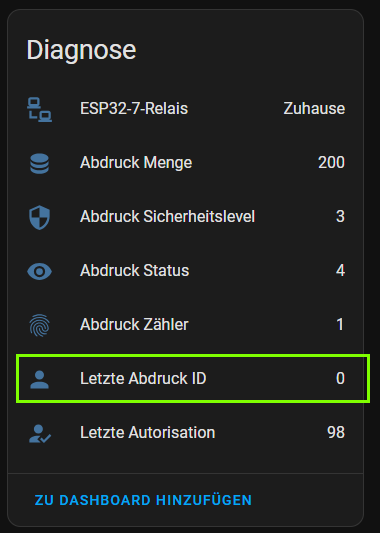The image size is (380, 533).
Task: Click the Diagnose card heading
Action: click(x=81, y=50)
